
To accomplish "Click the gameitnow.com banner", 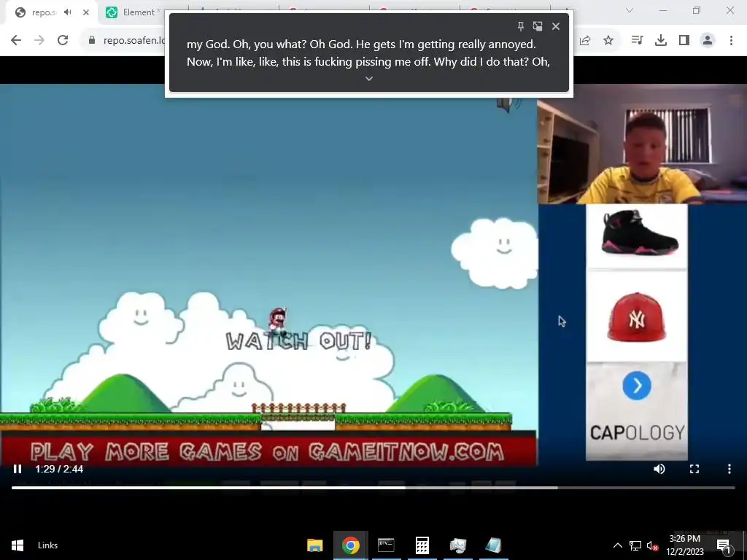I will tap(268, 451).
